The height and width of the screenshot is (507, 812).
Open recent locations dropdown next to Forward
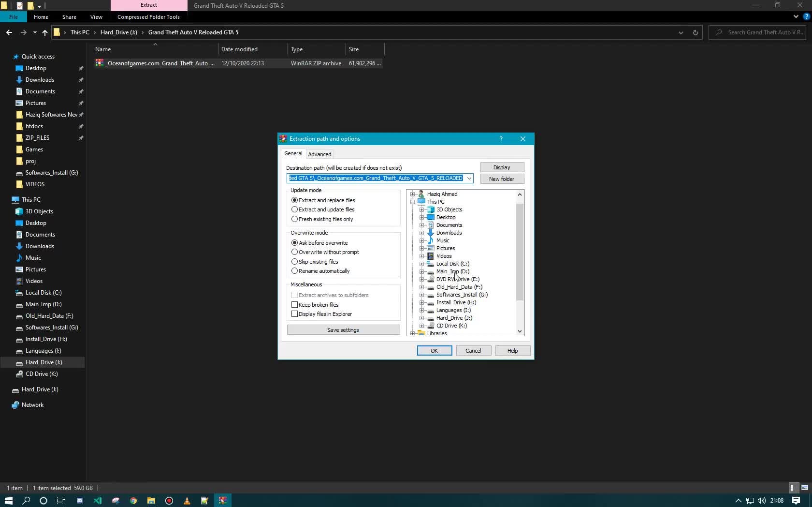coord(35,32)
